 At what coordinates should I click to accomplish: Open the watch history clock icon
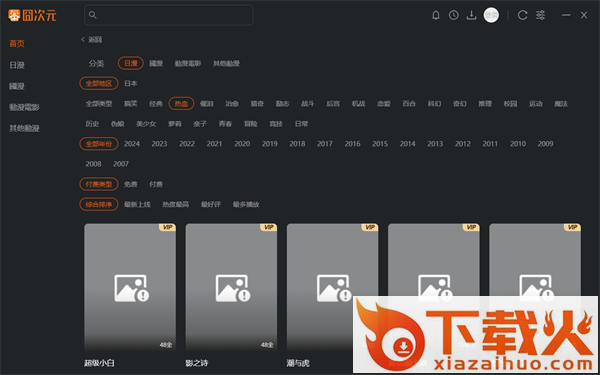pyautogui.click(x=454, y=15)
